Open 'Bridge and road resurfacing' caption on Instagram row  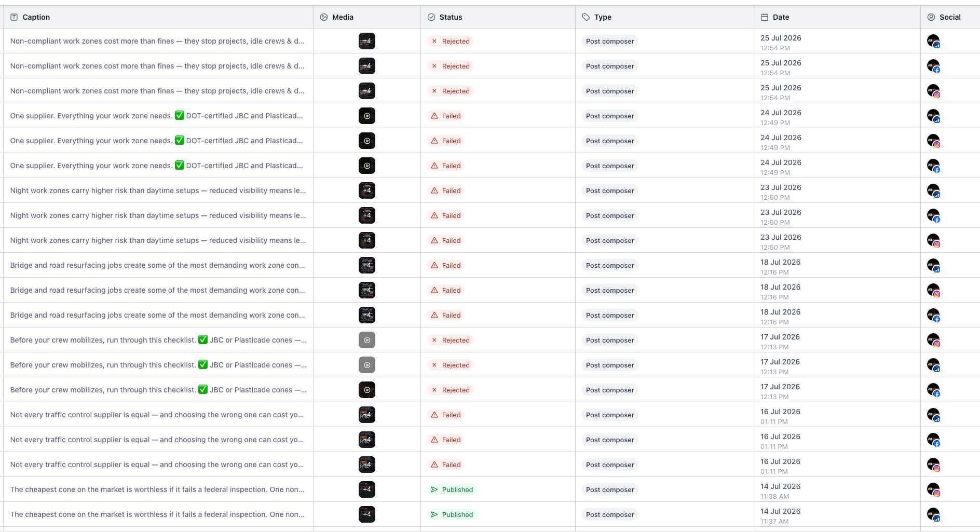(158, 290)
